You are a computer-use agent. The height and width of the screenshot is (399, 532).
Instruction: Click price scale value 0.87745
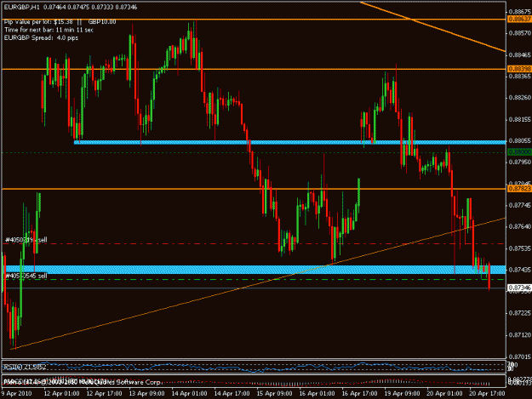click(x=519, y=205)
